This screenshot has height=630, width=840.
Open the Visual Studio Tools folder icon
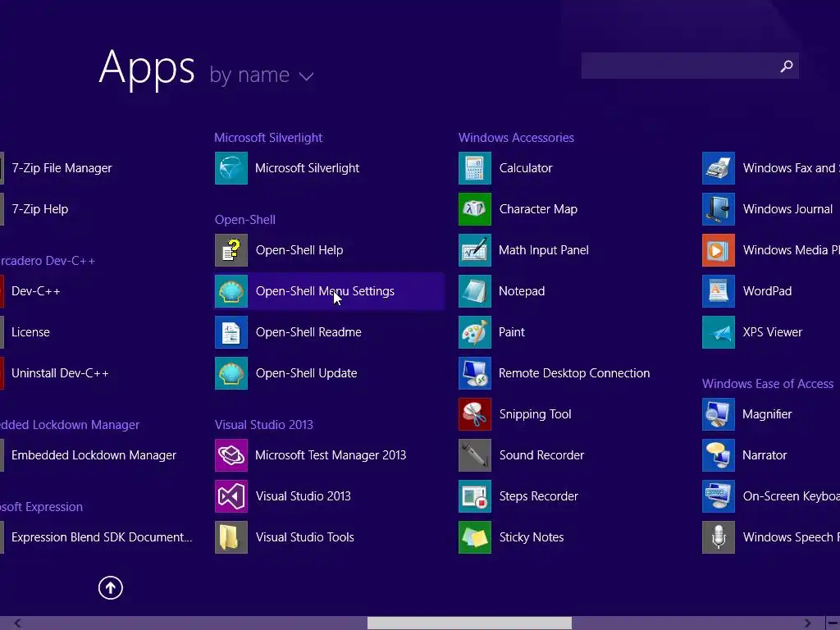click(x=231, y=537)
